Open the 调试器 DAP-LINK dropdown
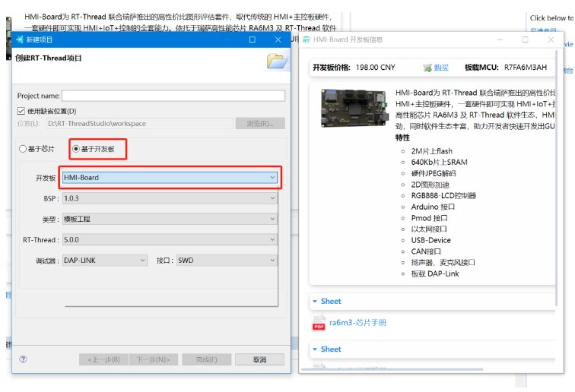The height and width of the screenshot is (392, 575). click(x=105, y=261)
